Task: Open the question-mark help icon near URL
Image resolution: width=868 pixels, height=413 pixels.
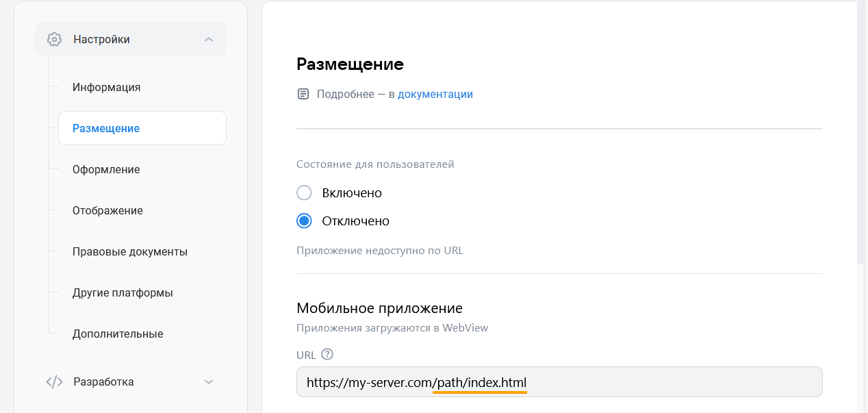Action: [x=329, y=355]
